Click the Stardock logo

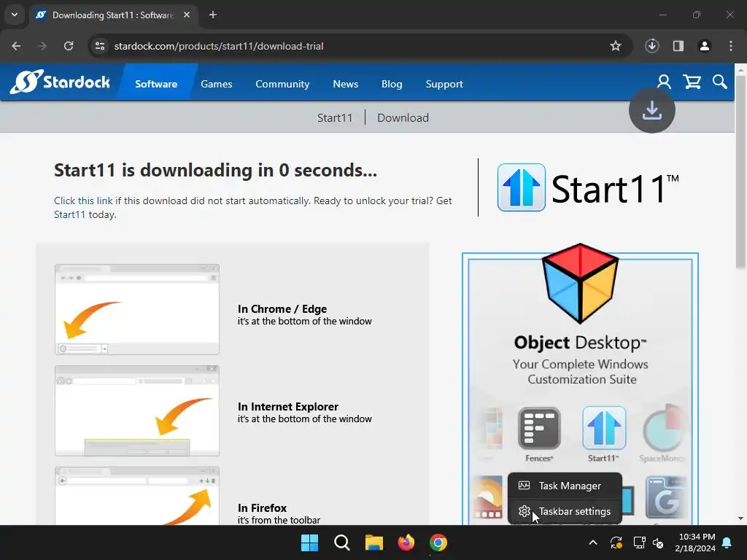point(60,82)
